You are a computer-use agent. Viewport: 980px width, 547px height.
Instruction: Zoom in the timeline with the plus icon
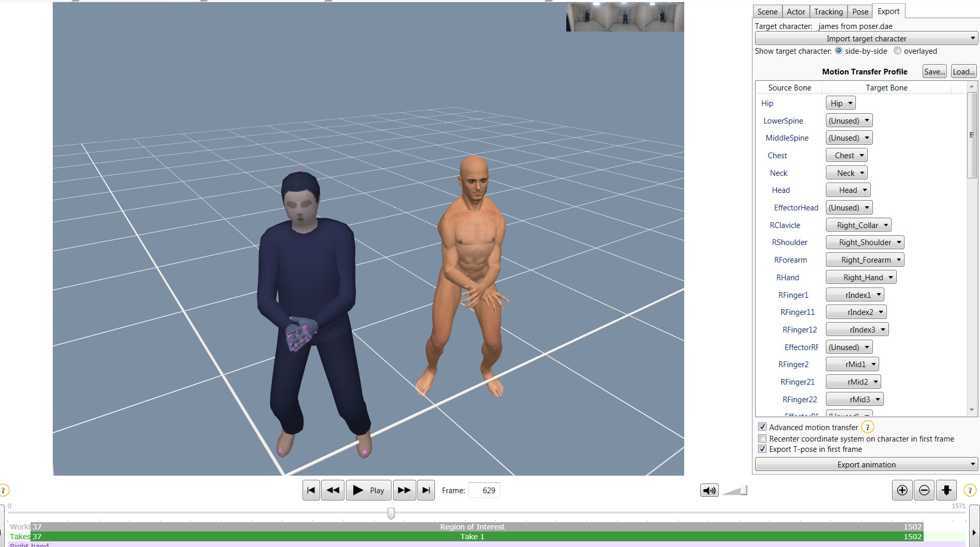(x=902, y=490)
